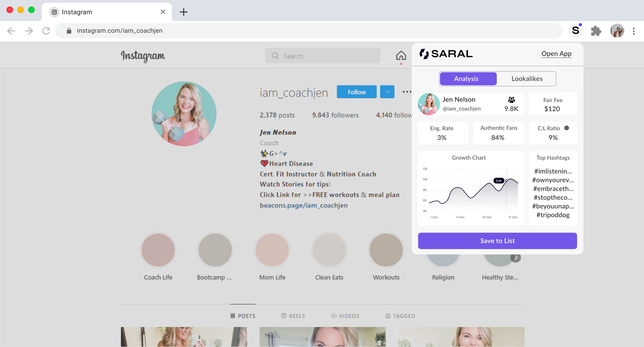Open the second post thumbnail
The width and height of the screenshot is (644, 347).
click(323, 337)
